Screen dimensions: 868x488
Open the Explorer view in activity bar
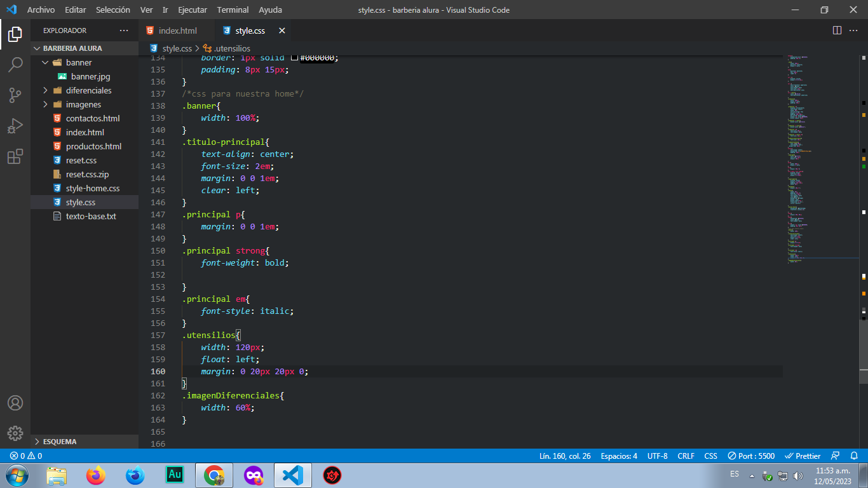pyautogui.click(x=15, y=34)
